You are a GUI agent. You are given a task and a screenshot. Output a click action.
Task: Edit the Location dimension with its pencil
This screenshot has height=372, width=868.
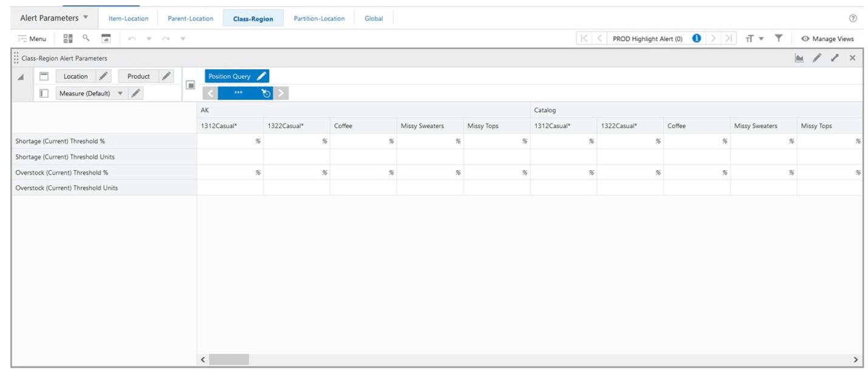[104, 76]
